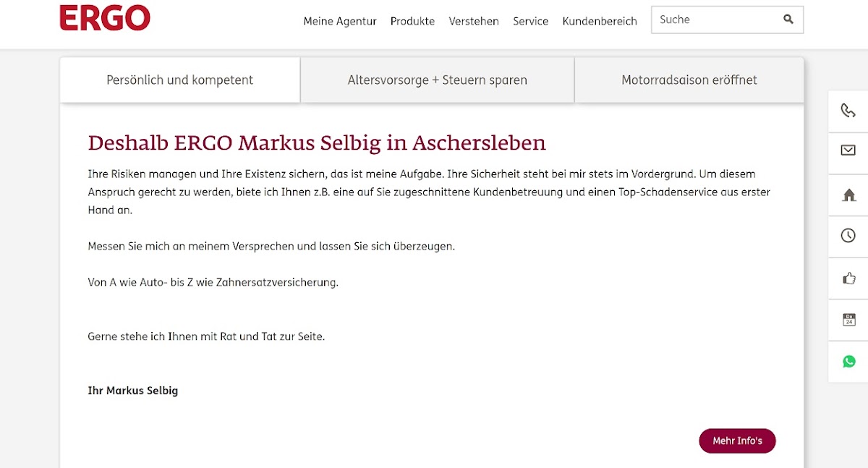Image resolution: width=868 pixels, height=468 pixels.
Task: Expand the Produkte menu
Action: point(412,21)
